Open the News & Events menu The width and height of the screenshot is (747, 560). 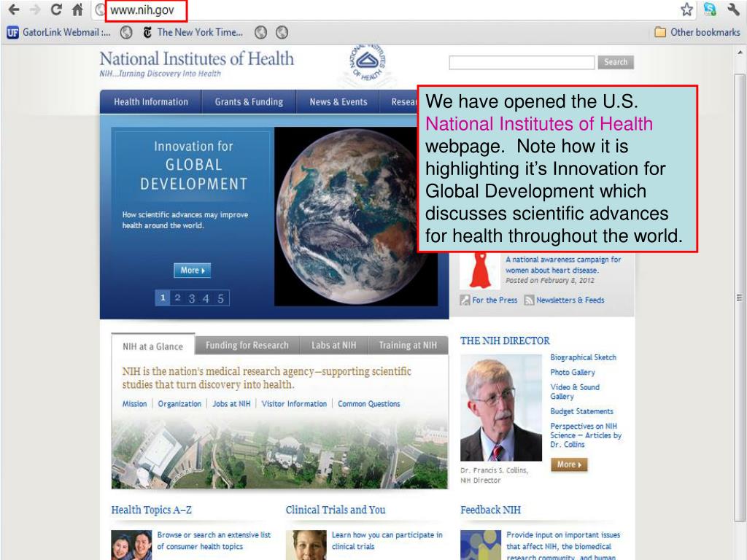point(338,102)
